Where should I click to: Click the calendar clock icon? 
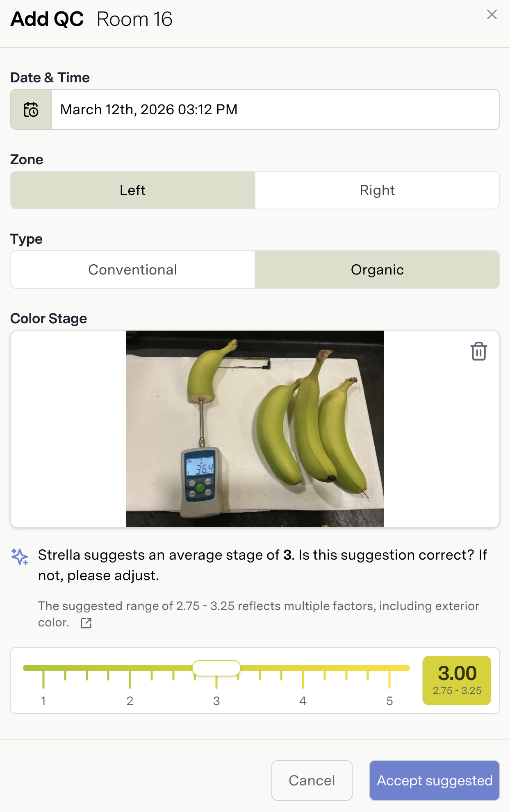31,110
